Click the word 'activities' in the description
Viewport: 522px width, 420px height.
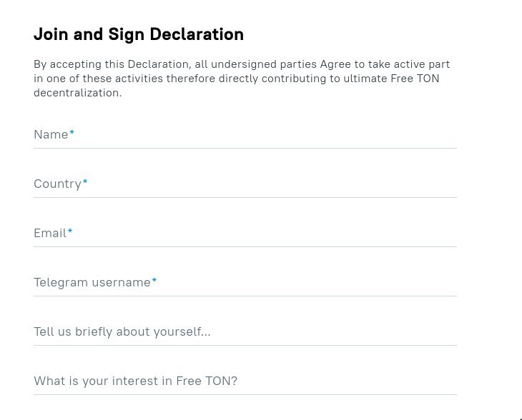click(139, 79)
